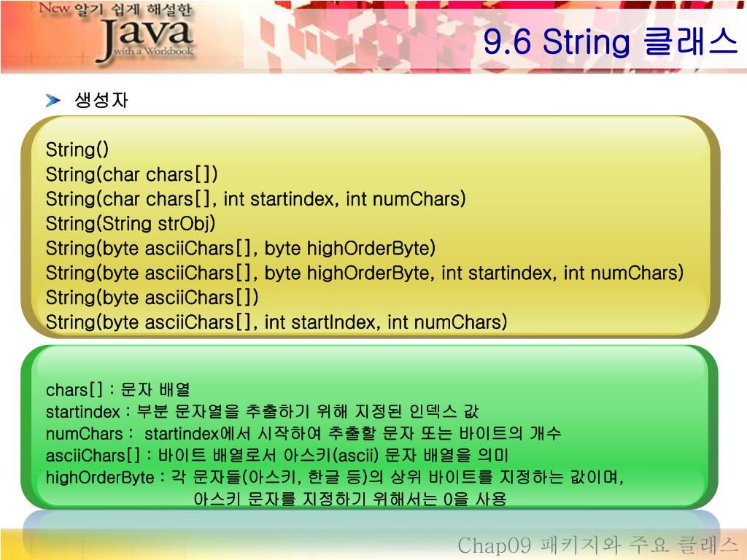
Task: Select the chars[] : 문자 배열 description
Action: pyautogui.click(x=118, y=390)
